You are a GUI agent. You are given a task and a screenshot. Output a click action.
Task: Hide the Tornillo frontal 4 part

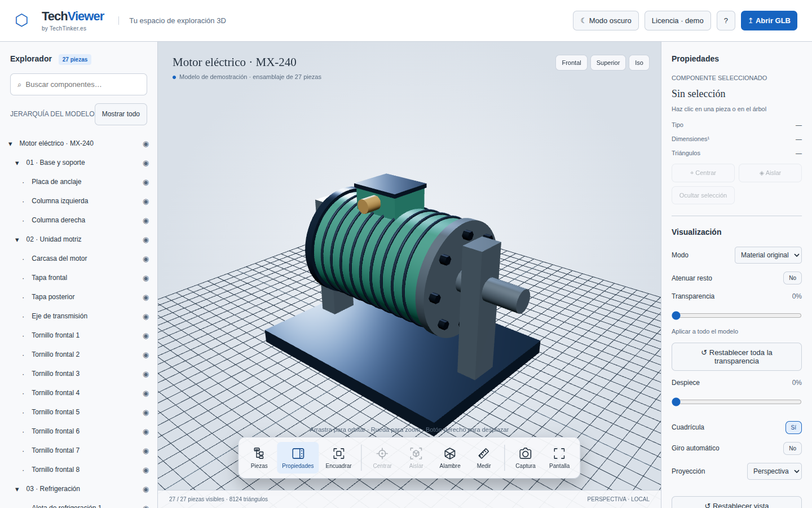pyautogui.click(x=145, y=393)
